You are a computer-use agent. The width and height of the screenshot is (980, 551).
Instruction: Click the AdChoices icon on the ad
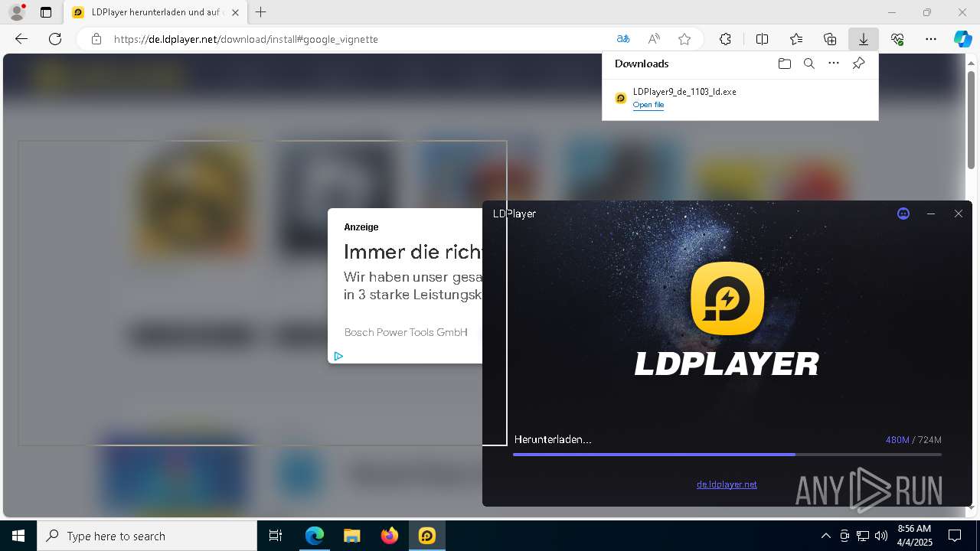[x=338, y=356]
